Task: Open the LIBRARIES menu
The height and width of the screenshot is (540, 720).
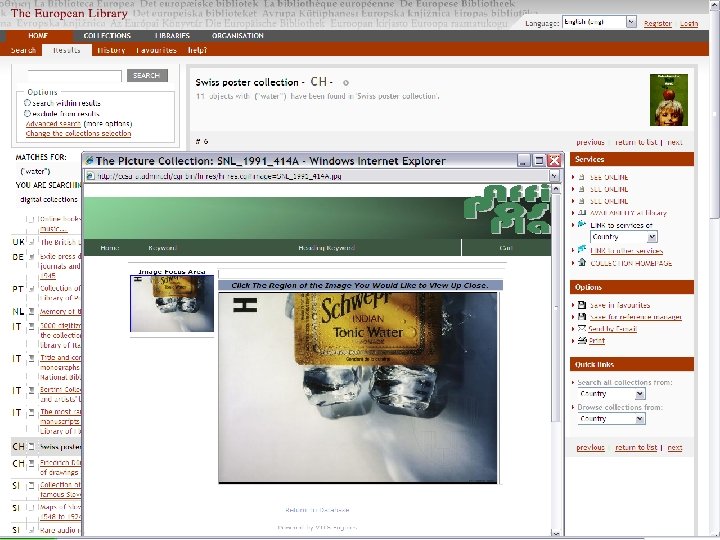Action: [172, 36]
